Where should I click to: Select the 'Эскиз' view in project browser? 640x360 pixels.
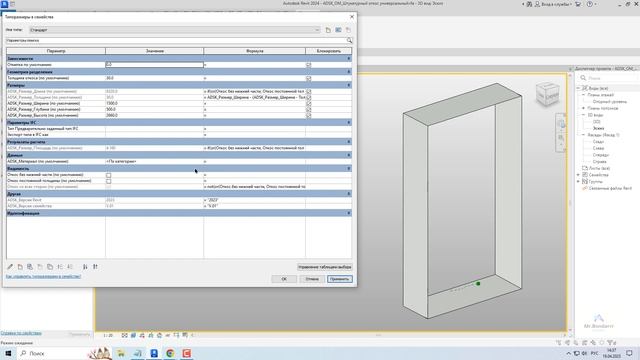click(x=598, y=128)
